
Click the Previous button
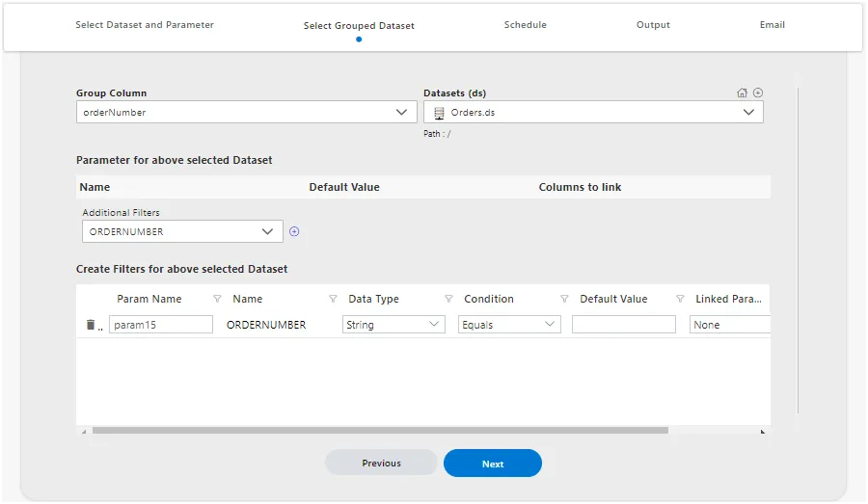[381, 464]
